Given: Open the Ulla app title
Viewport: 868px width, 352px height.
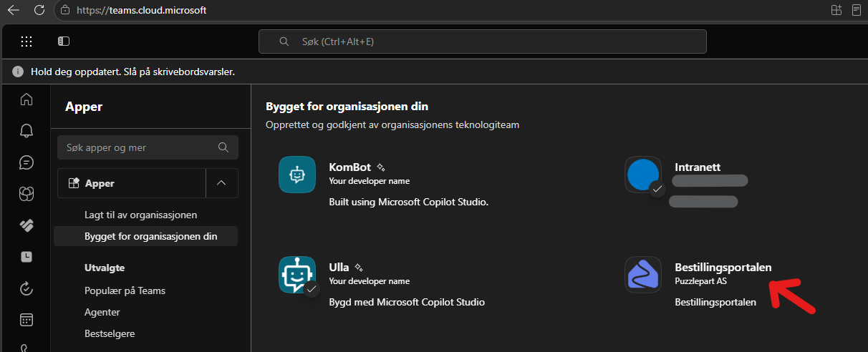Looking at the screenshot, I should point(339,268).
